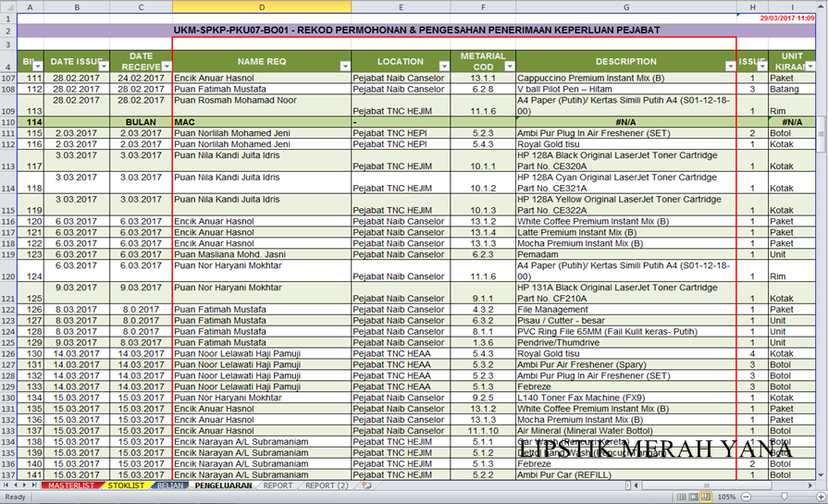Switch to the STOKLIST sheet tab
This screenshot has width=828, height=504.
click(126, 486)
